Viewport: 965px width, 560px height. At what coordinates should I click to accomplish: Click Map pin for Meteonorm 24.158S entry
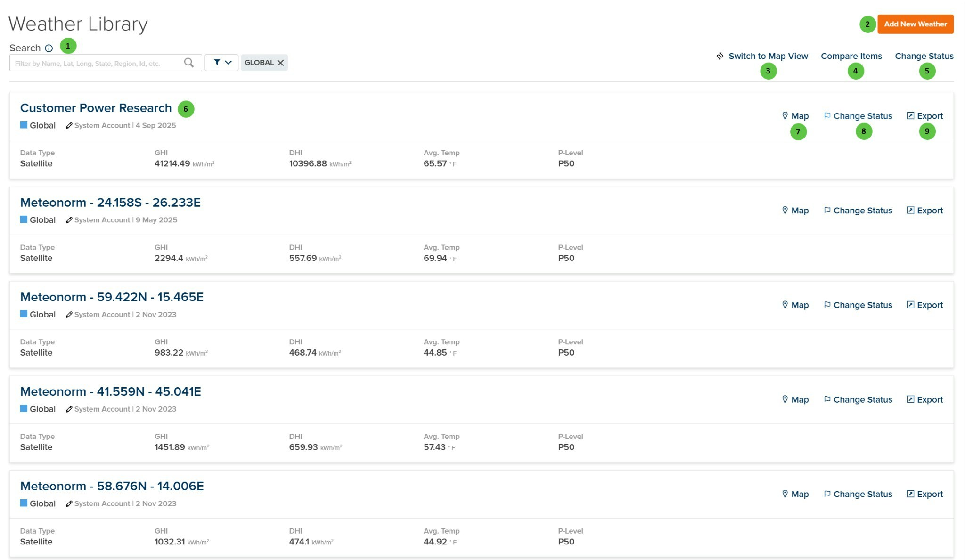tap(795, 211)
